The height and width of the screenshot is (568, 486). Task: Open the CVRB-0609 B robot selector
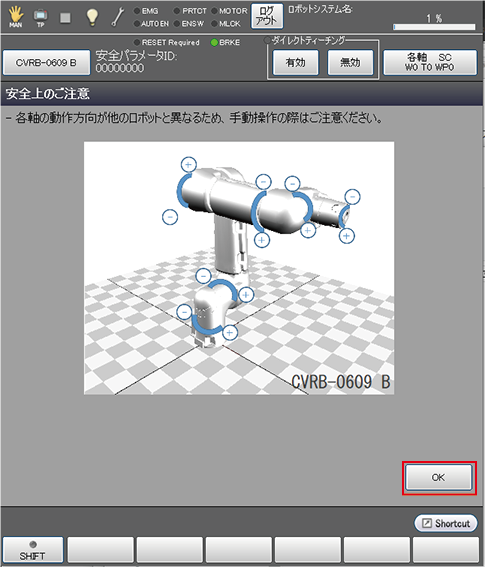click(x=46, y=63)
